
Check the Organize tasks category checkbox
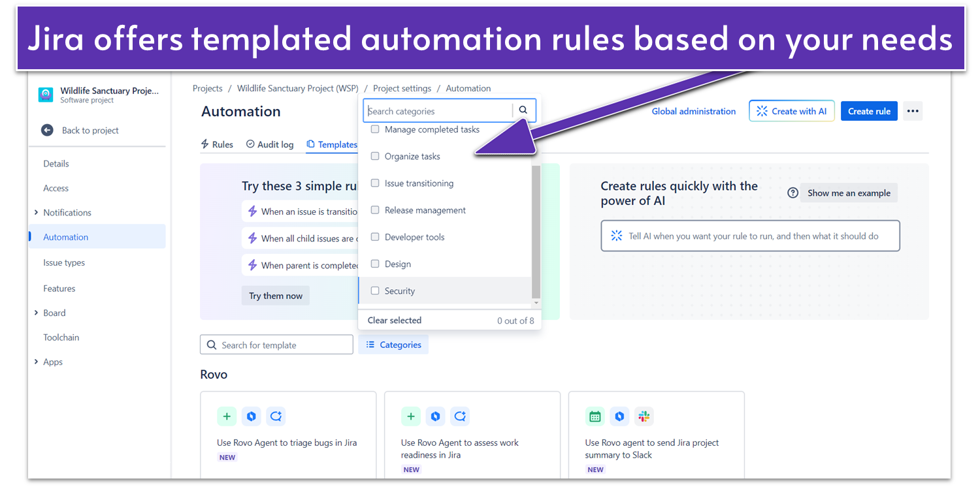pos(375,156)
